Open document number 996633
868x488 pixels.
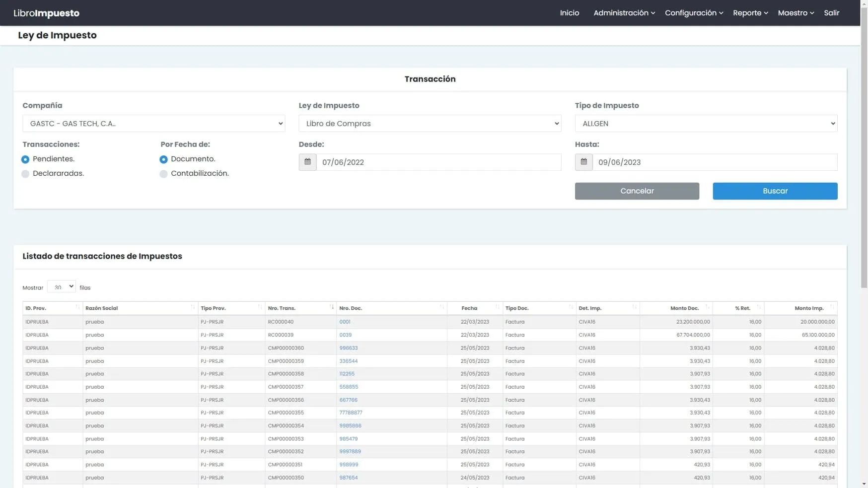(348, 348)
